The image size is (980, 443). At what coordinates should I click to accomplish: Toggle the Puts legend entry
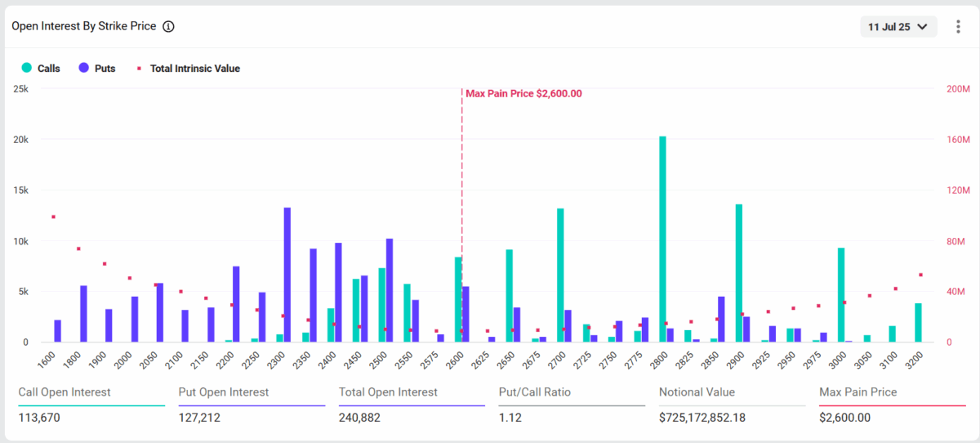(x=104, y=69)
